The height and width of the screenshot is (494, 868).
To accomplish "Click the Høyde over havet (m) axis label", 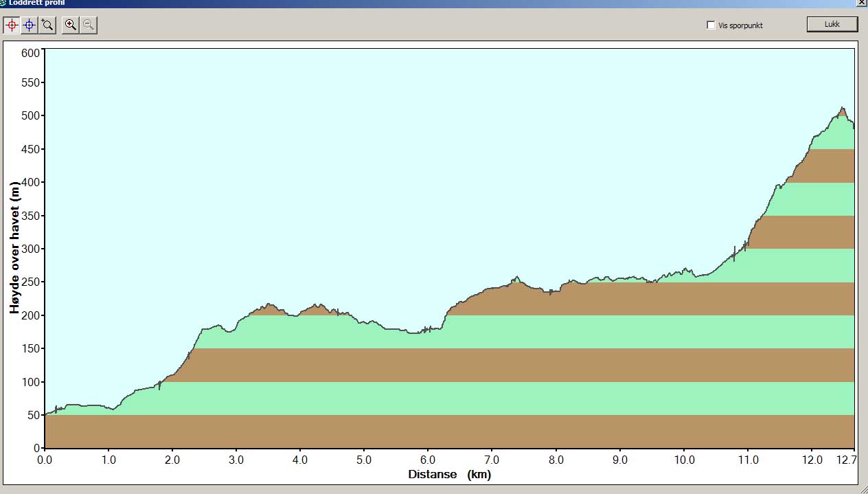I will point(15,248).
